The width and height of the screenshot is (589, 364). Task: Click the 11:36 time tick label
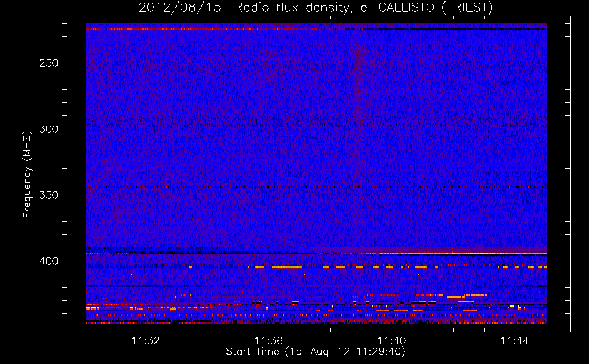269,341
